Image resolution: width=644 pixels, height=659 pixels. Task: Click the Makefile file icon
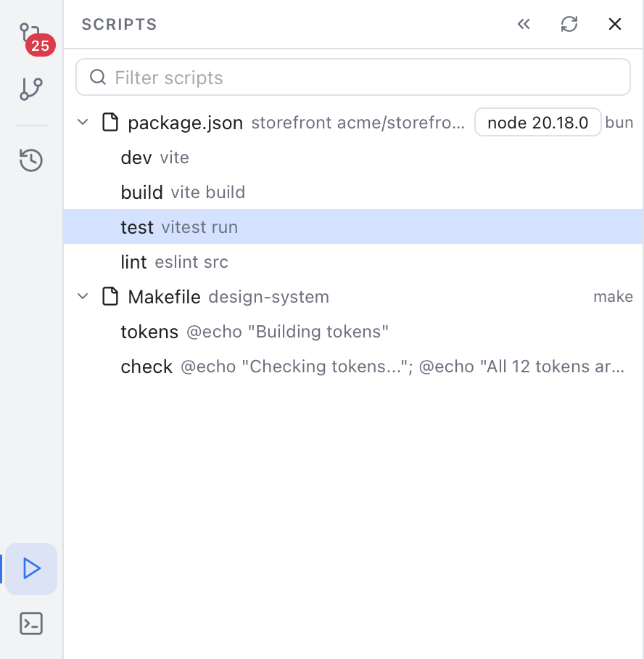pos(110,296)
